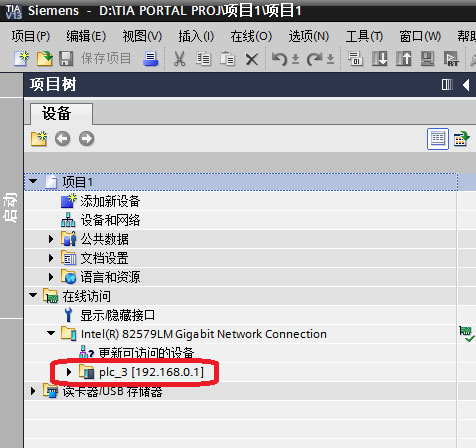Click the open project folder icon
The width and height of the screenshot is (476, 448).
click(x=44, y=59)
